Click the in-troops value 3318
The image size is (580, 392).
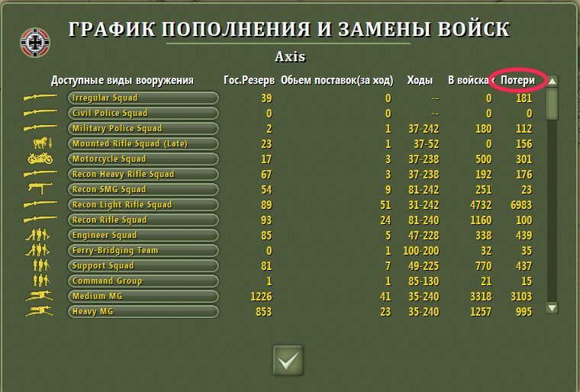point(481,297)
